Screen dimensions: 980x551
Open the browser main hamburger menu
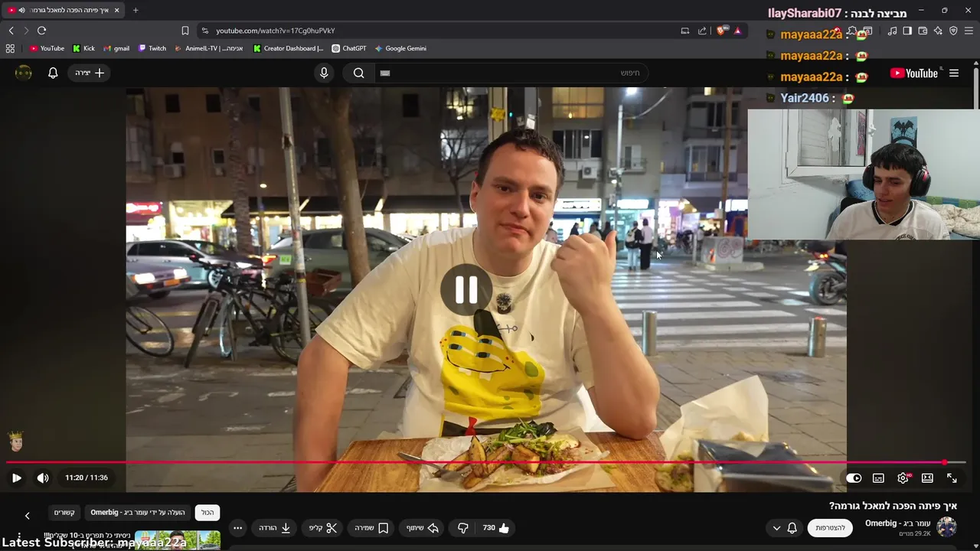(969, 31)
